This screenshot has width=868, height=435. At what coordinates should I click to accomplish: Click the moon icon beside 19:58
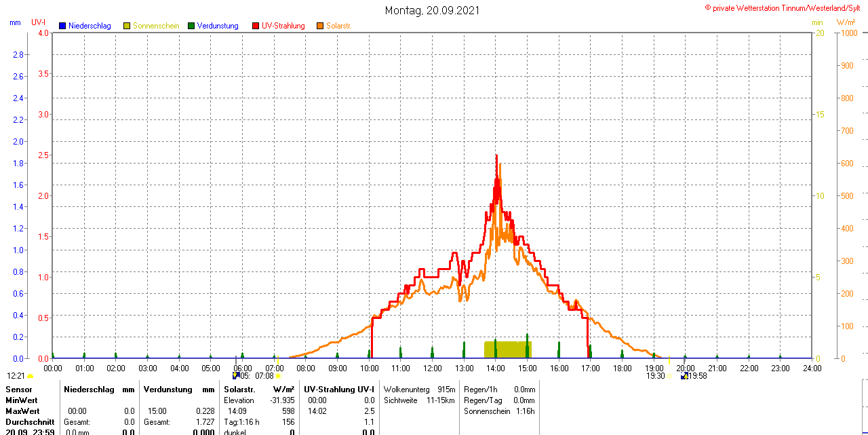pos(684,376)
